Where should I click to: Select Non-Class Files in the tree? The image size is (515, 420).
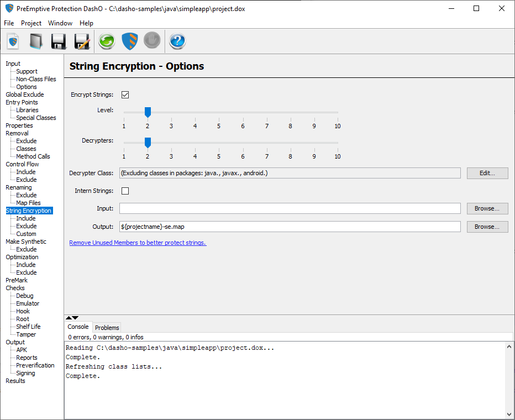[x=36, y=79]
